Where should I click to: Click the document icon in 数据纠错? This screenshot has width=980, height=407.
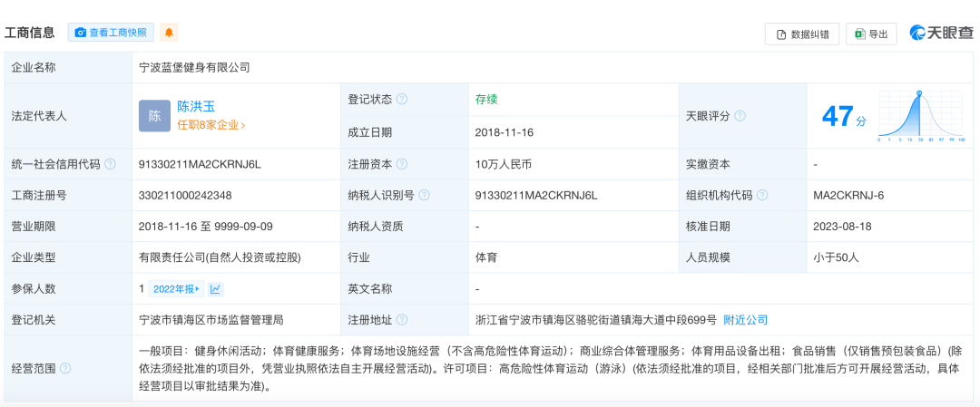click(x=780, y=35)
